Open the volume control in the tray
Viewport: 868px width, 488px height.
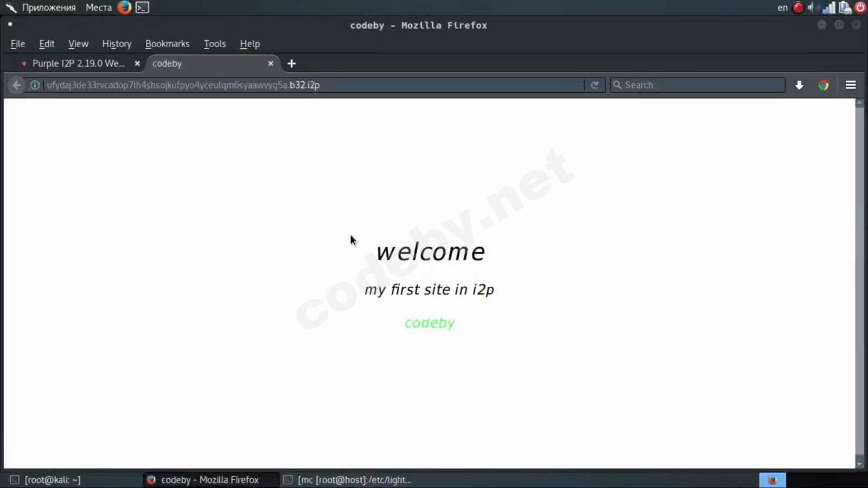(x=813, y=8)
